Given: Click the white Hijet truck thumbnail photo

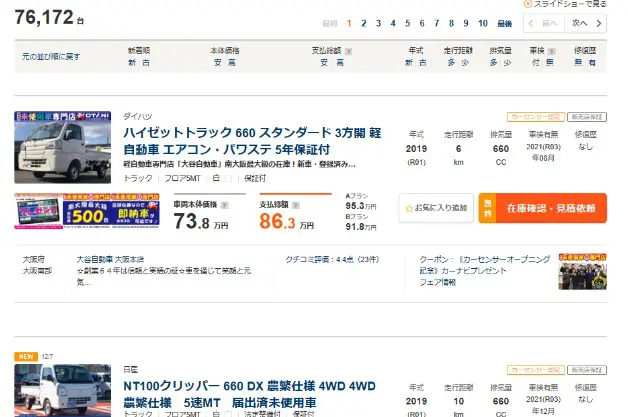Looking at the screenshot, I should (x=62, y=147).
